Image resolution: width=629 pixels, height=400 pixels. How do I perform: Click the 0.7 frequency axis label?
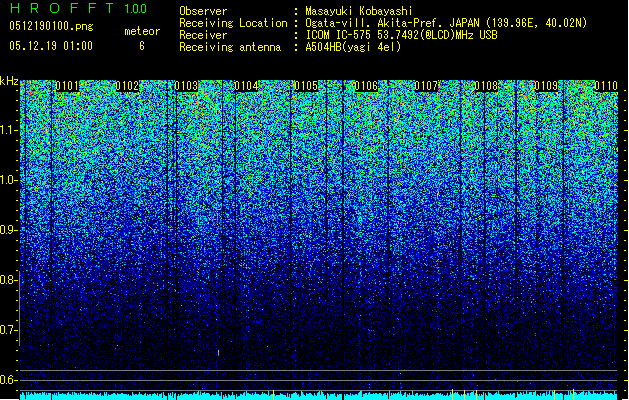point(8,330)
